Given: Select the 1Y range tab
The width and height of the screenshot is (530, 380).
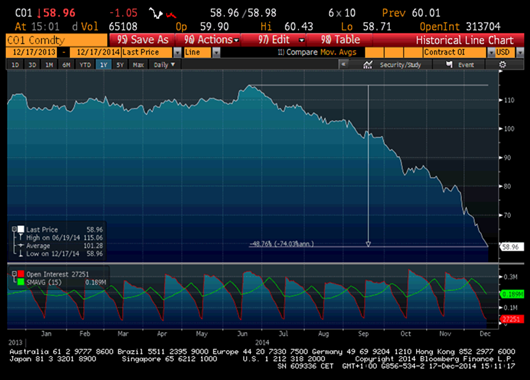Looking at the screenshot, I should pyautogui.click(x=104, y=65).
